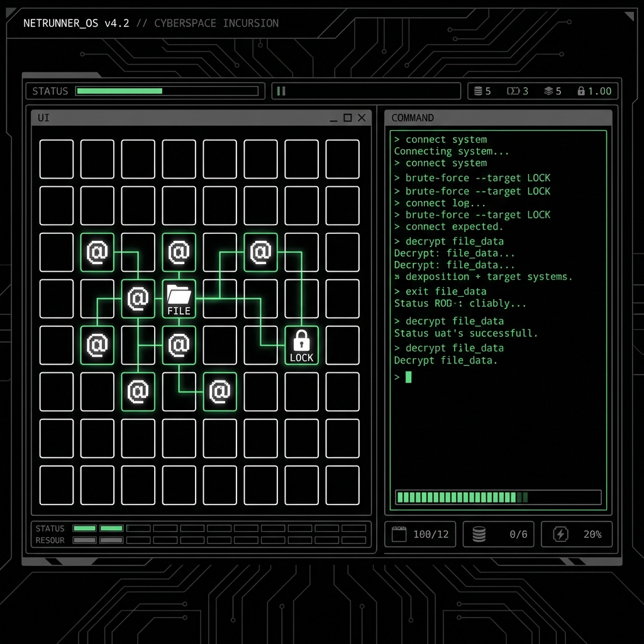Select the @ node beside the FILE folder
This screenshot has height=644, width=644.
click(138, 298)
